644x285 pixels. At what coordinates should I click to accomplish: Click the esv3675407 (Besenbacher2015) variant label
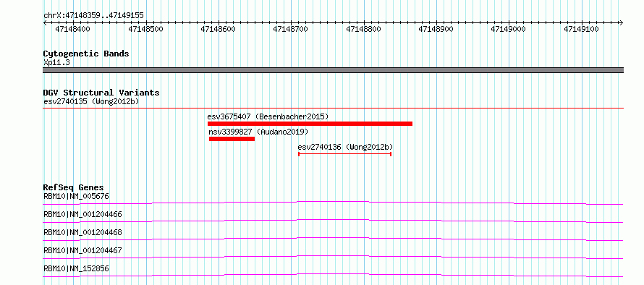268,116
